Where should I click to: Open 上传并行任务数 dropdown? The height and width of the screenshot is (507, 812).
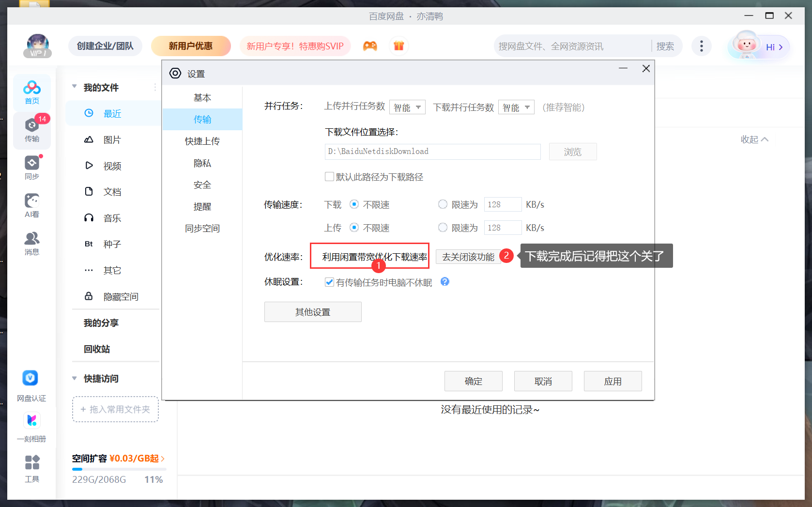tap(407, 107)
